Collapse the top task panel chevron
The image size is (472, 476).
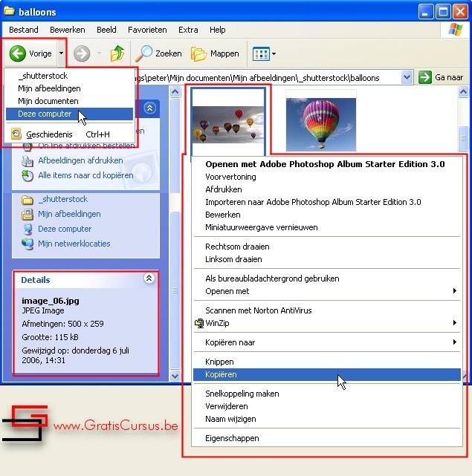pyautogui.click(x=150, y=108)
